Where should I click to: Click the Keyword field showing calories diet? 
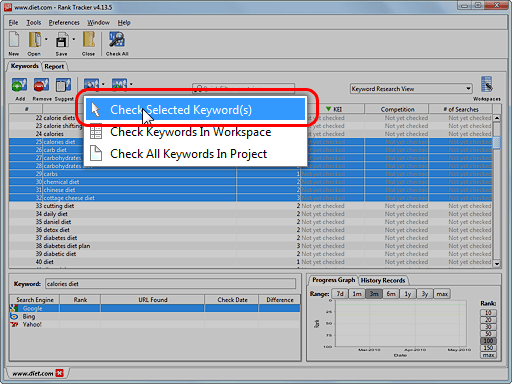[170, 284]
